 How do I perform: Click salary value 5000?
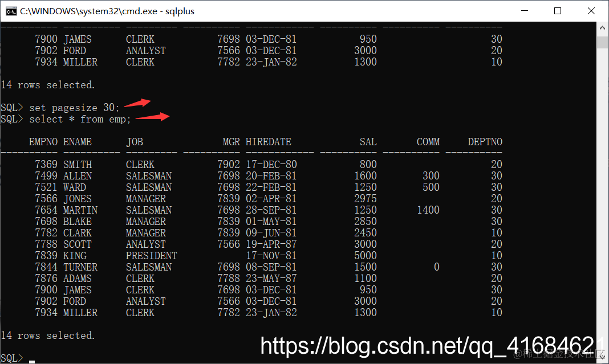(x=366, y=256)
